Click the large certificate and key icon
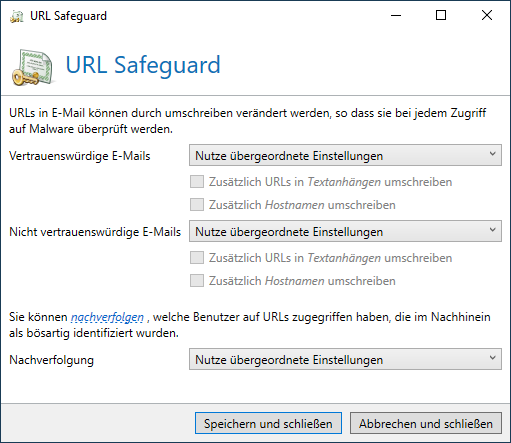The height and width of the screenshot is (443, 511). 33,67
